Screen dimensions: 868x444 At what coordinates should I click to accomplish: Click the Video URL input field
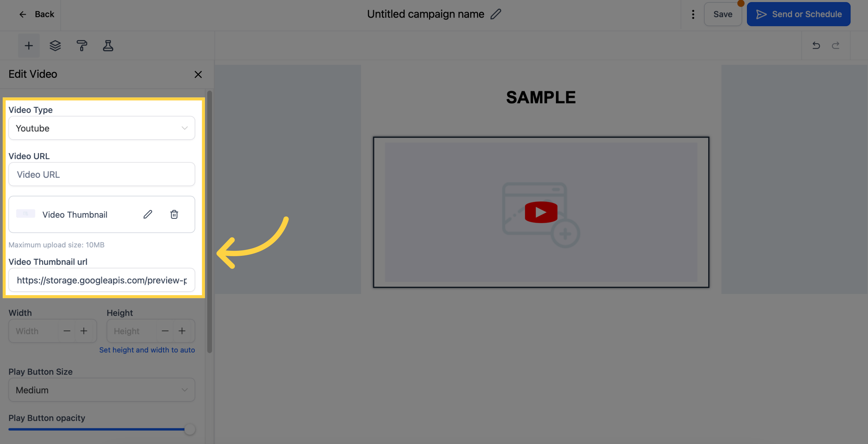point(102,174)
